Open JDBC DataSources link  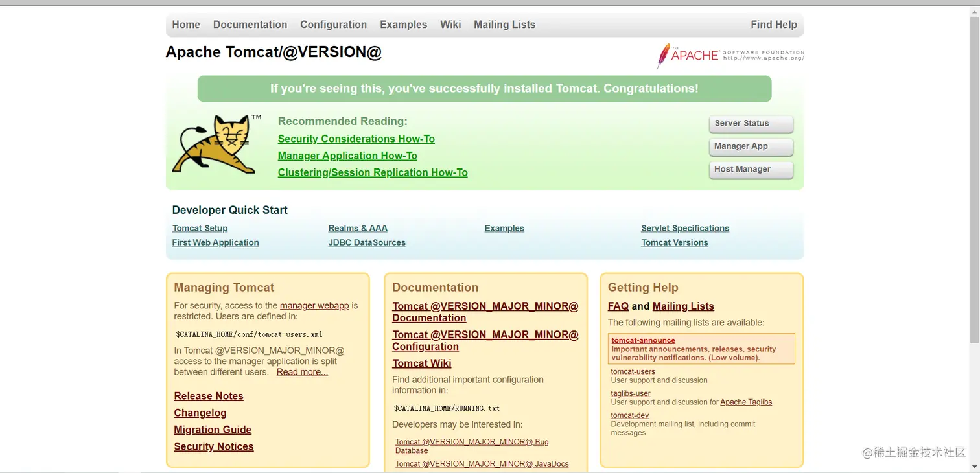click(367, 242)
